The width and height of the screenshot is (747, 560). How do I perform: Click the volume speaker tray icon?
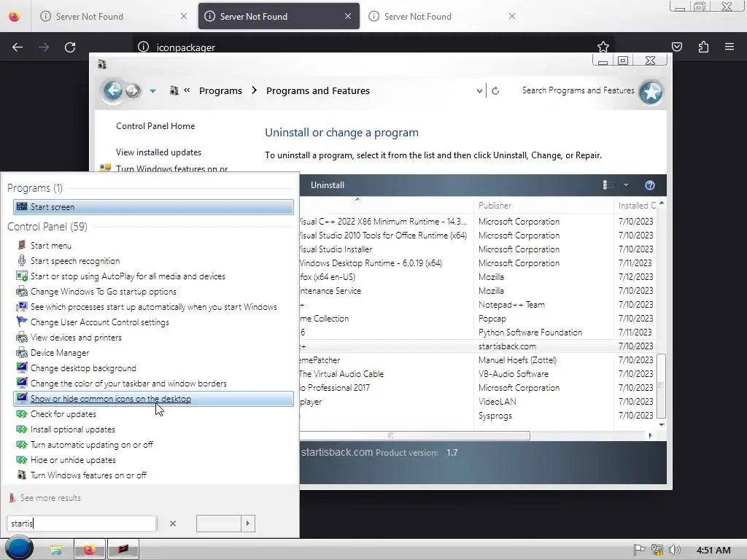674,550
